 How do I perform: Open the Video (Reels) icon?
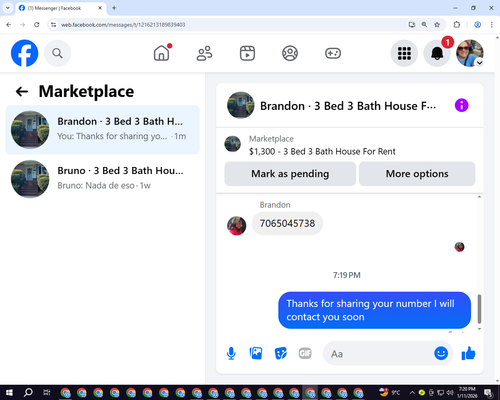coord(247,53)
